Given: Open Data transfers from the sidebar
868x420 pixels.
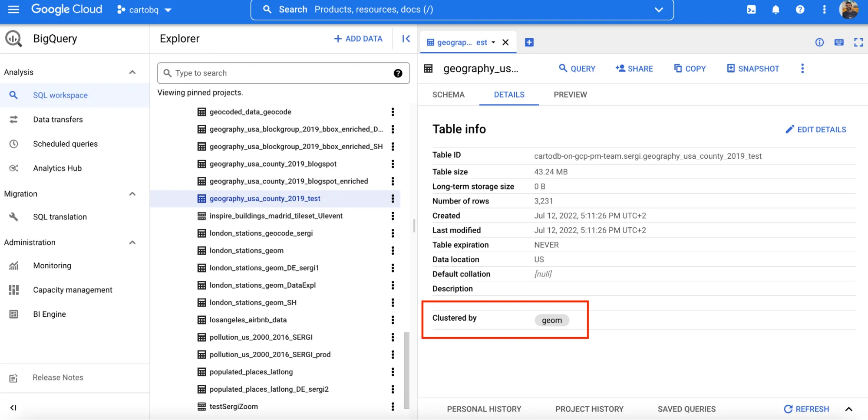Looking at the screenshot, I should click(58, 119).
